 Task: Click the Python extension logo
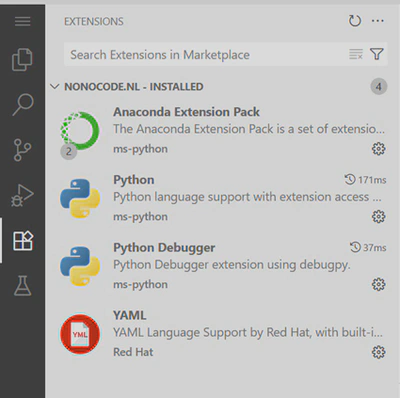(80, 198)
